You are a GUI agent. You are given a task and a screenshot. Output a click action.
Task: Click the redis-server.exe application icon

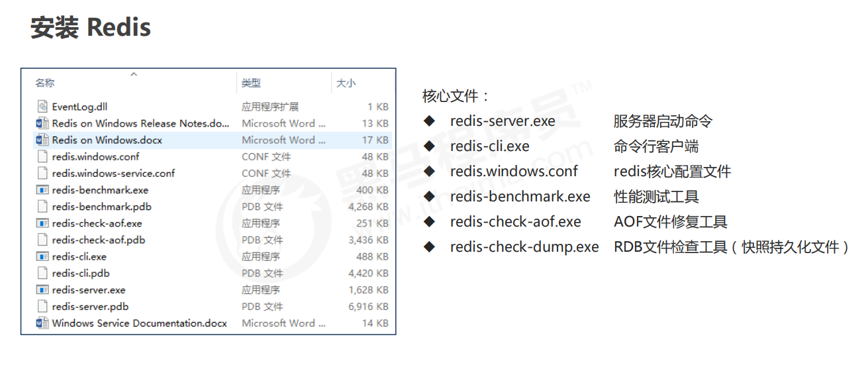(42, 290)
